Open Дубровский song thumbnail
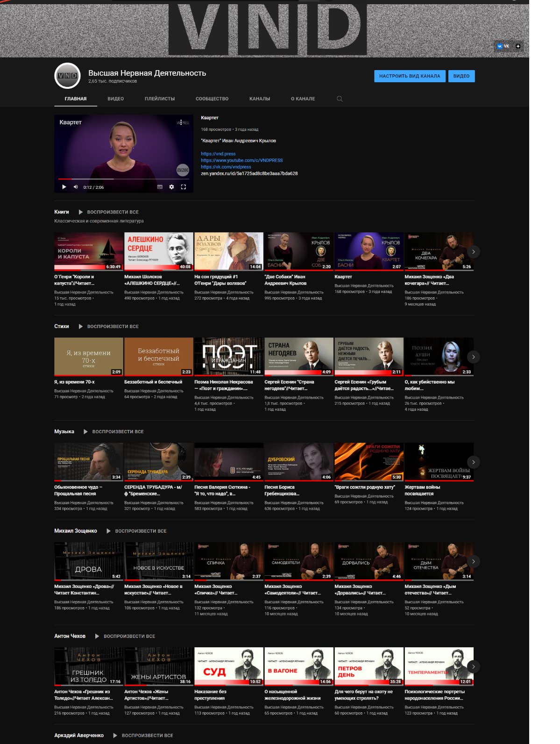560x744 pixels. (299, 462)
